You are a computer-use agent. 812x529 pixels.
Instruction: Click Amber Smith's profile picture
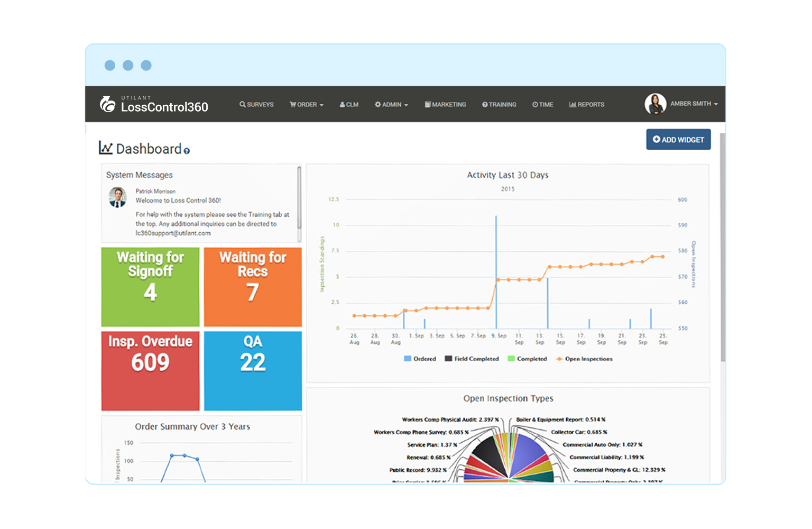coord(656,104)
